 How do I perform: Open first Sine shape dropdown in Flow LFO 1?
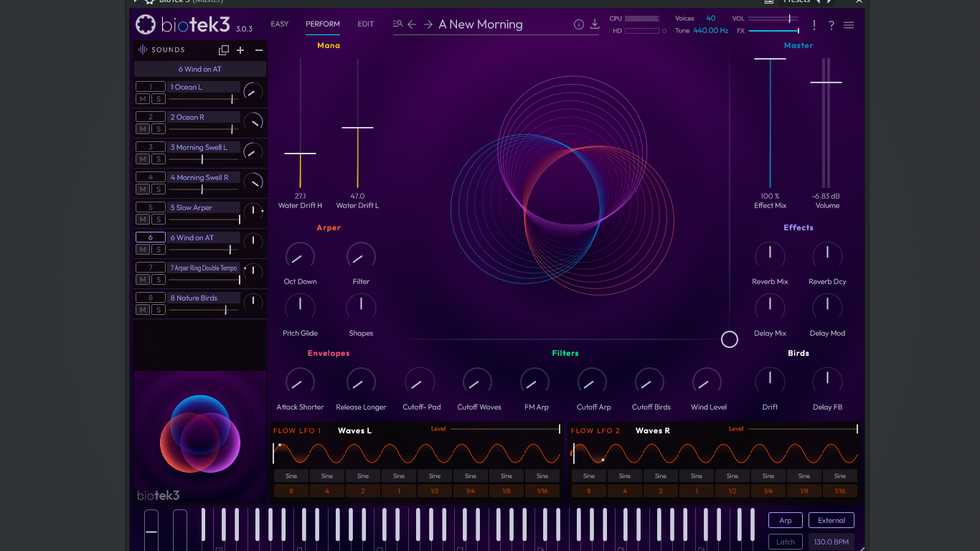[291, 476]
